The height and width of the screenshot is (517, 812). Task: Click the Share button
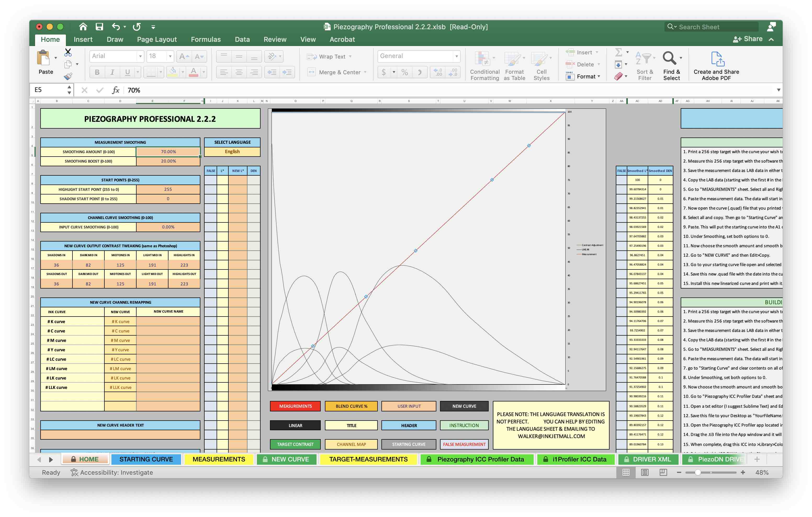click(x=748, y=39)
